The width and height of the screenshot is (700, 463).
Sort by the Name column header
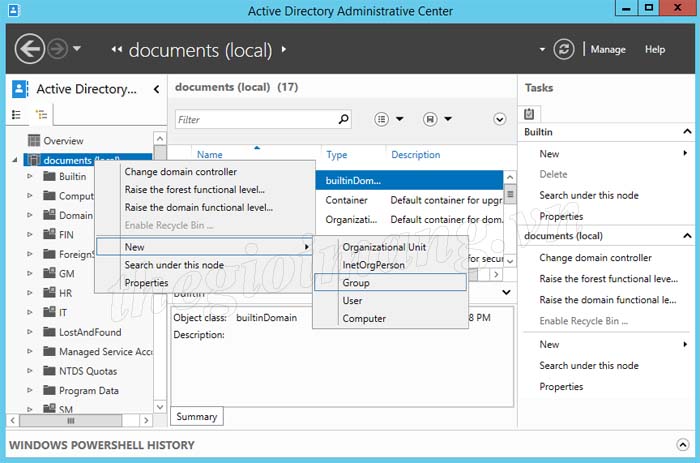209,154
